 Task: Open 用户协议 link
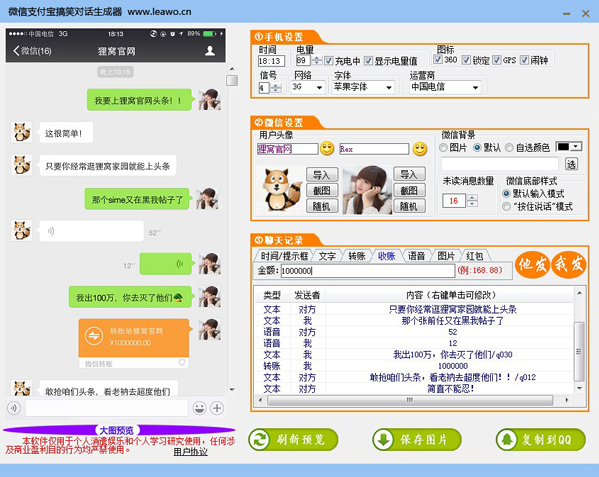click(190, 452)
